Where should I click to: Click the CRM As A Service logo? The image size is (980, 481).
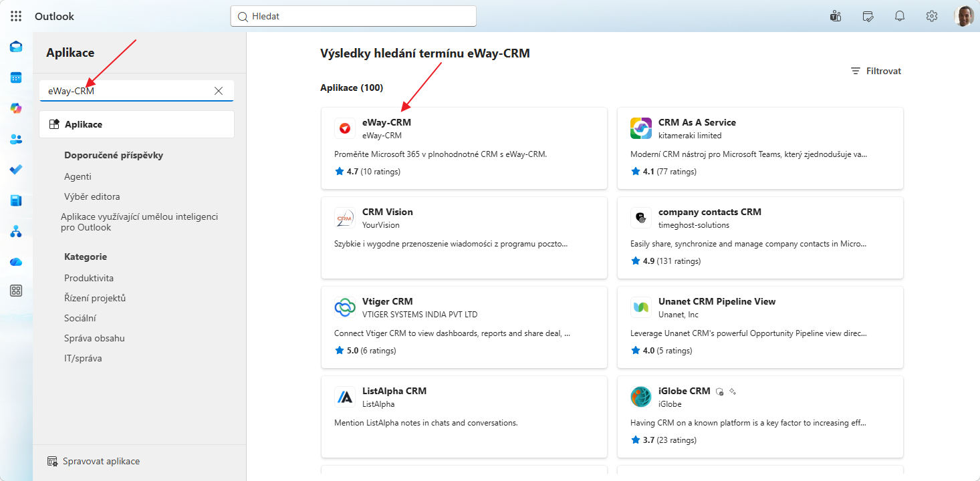tap(641, 128)
